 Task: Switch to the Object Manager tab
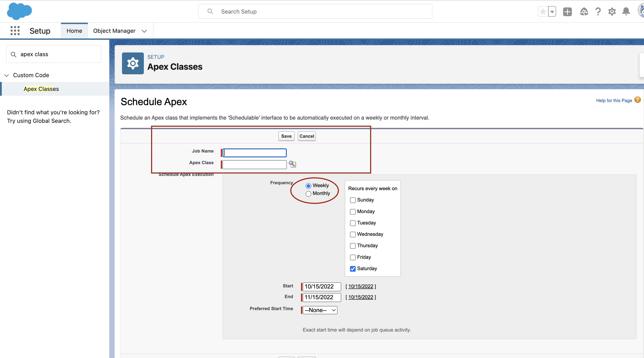114,31
